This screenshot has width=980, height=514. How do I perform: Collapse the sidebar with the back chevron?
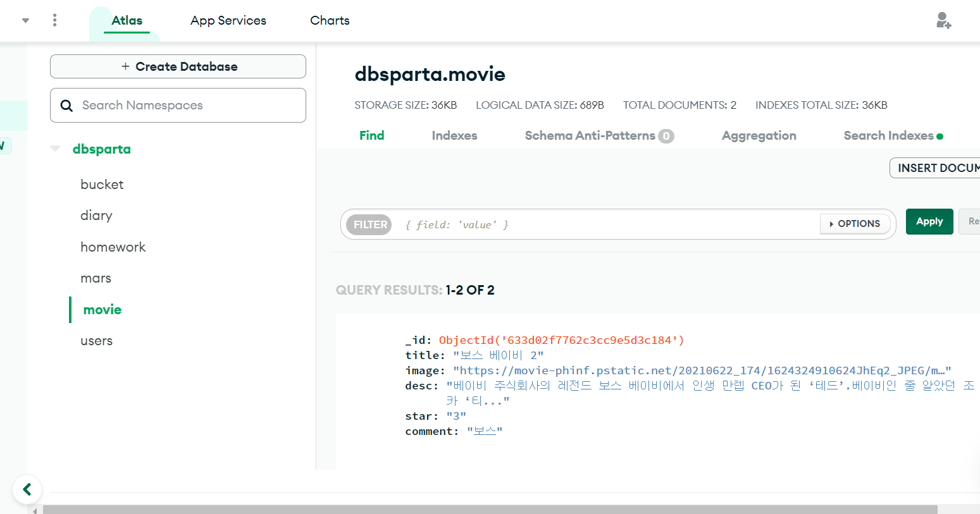pyautogui.click(x=27, y=489)
